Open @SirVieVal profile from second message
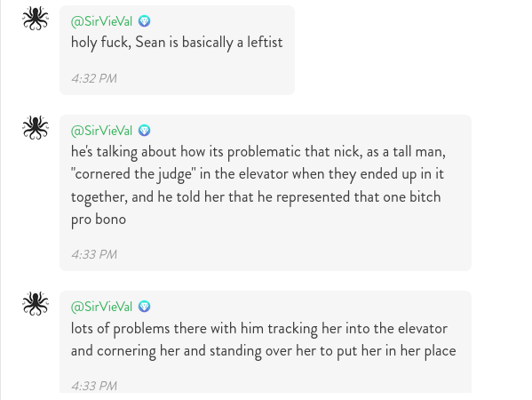 click(x=101, y=131)
